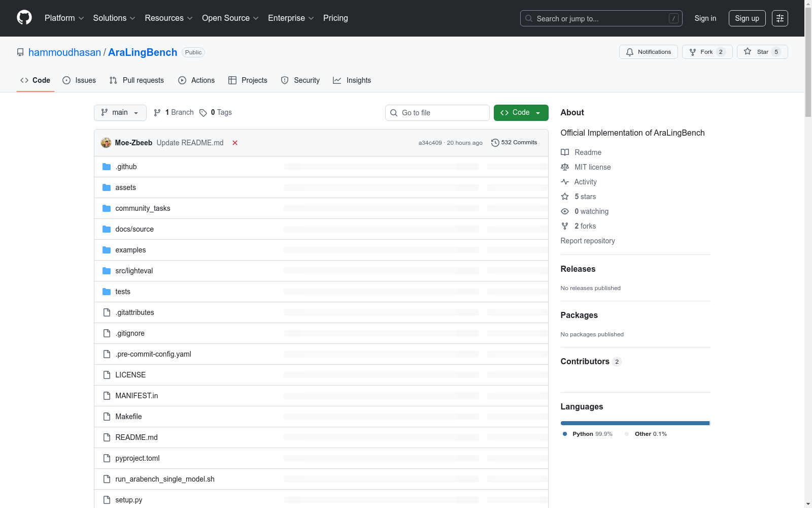The height and width of the screenshot is (508, 812).
Task: Open the .github folder
Action: click(126, 167)
